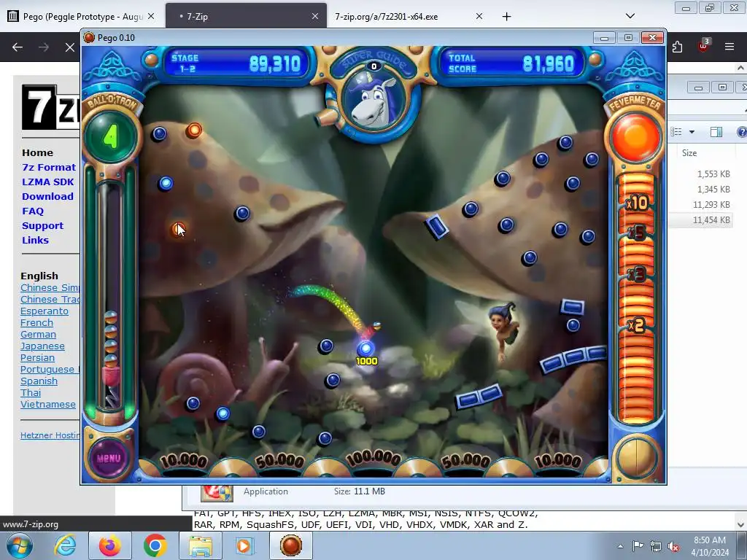747x560 pixels.
Task: Click the Pego taskbar icon
Action: click(x=291, y=545)
